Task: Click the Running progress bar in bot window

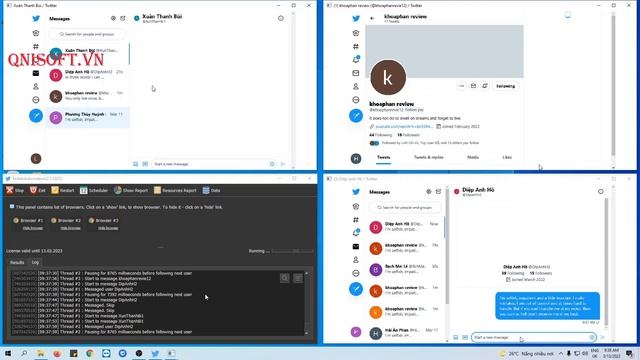Action: (x=293, y=251)
